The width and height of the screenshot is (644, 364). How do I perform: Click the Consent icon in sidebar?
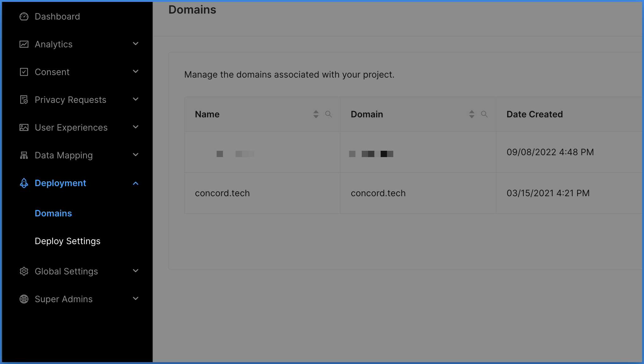click(x=23, y=72)
